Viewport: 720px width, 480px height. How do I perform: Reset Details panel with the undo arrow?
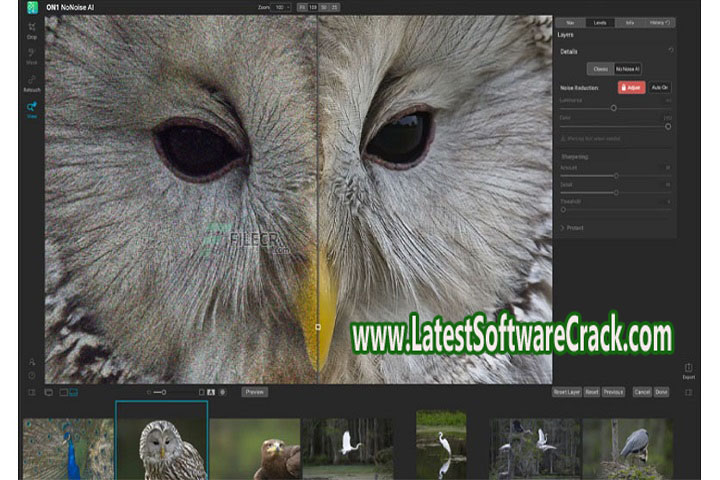(x=670, y=49)
